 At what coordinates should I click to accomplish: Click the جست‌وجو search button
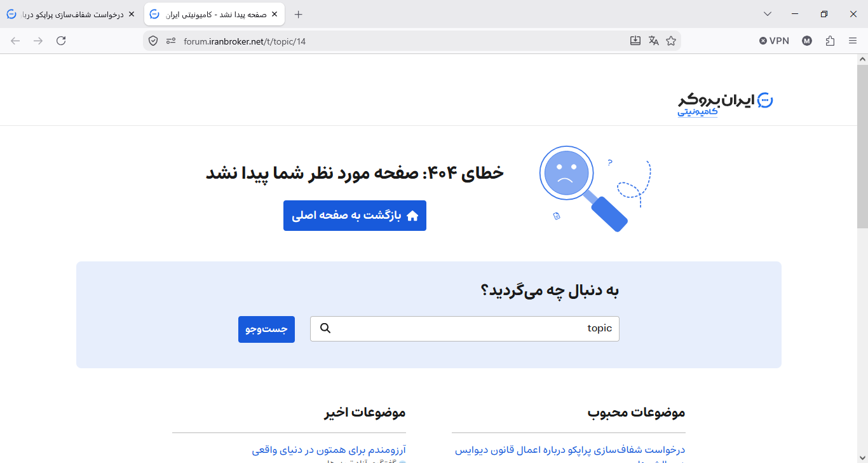pyautogui.click(x=266, y=329)
